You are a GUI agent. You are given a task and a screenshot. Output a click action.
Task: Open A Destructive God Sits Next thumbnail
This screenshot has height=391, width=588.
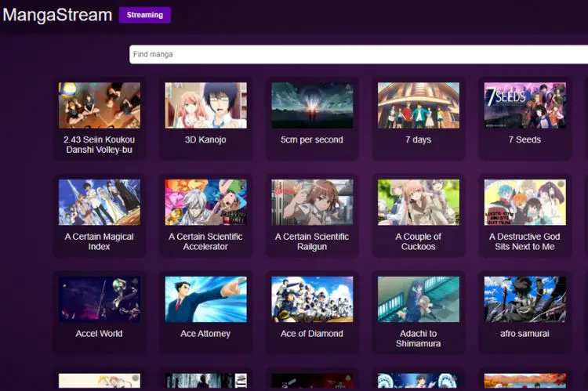[525, 202]
